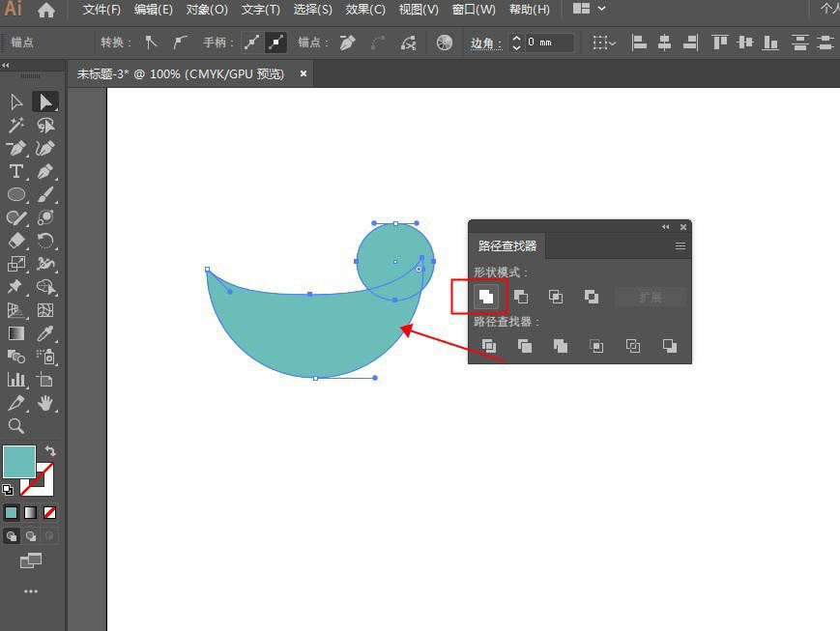
Task: Open the align-to options dropdown
Action: click(x=604, y=43)
